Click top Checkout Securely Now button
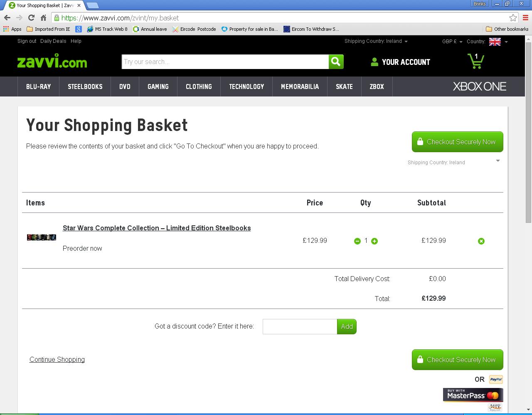532x415 pixels. coord(458,142)
